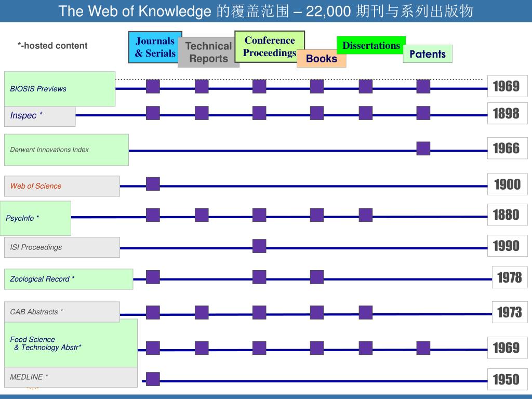Select the 1966 year box
Image resolution: width=532 pixels, height=399 pixels.
[507, 148]
